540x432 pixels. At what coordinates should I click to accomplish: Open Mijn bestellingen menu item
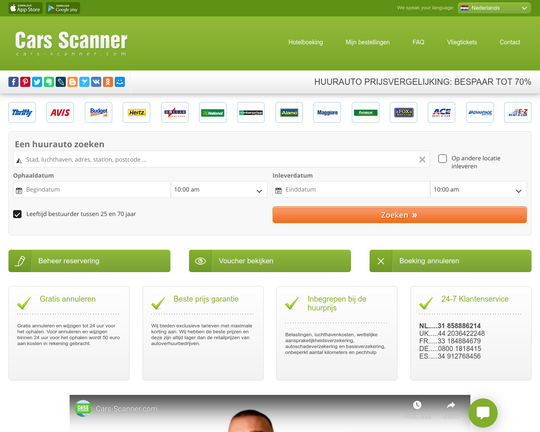(367, 42)
